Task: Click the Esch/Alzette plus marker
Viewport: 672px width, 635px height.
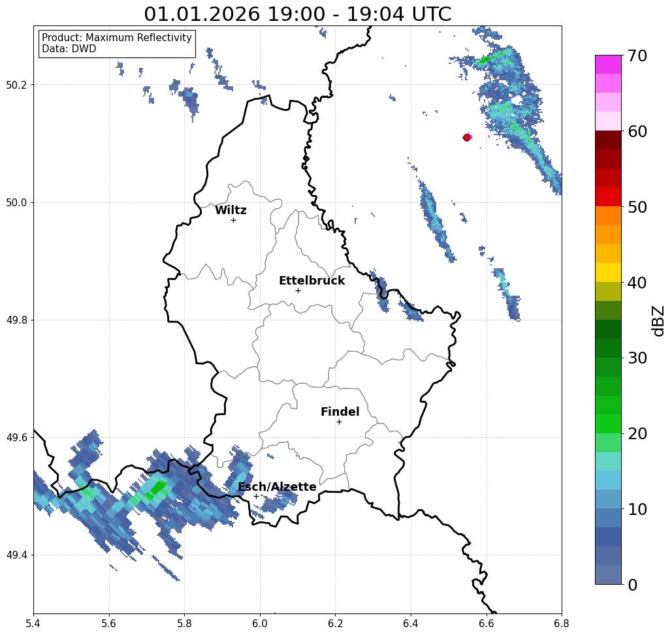Action: coord(256,496)
